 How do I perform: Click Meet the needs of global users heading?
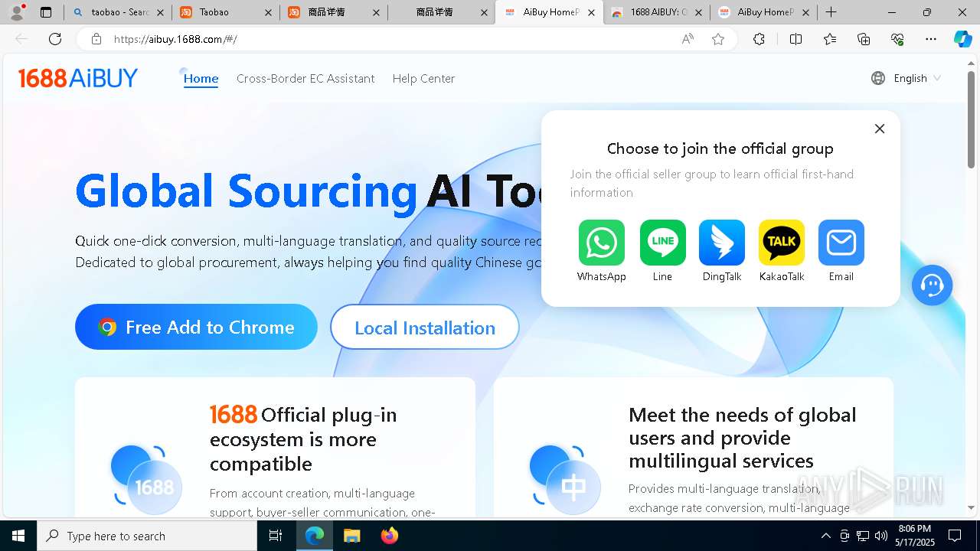[743, 438]
